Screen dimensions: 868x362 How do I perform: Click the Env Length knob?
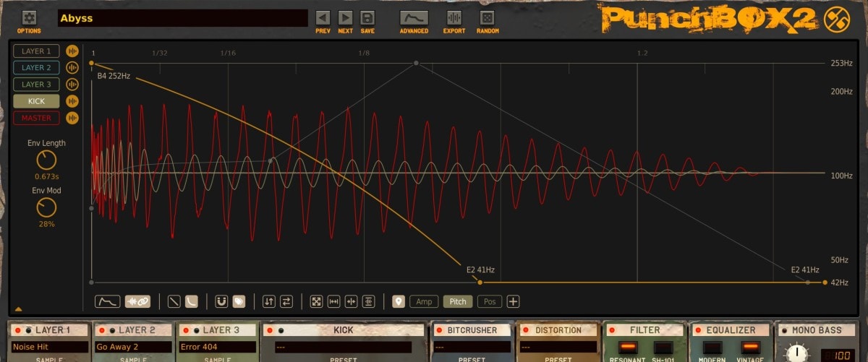pyautogui.click(x=46, y=160)
